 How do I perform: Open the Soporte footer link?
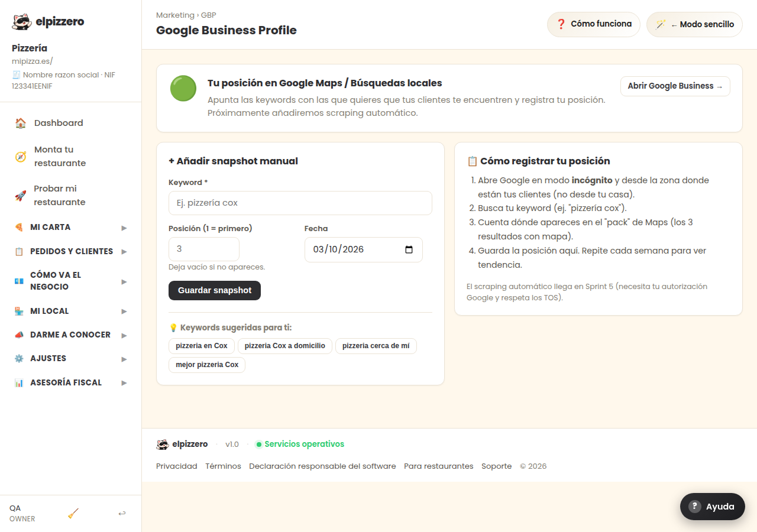(x=497, y=466)
